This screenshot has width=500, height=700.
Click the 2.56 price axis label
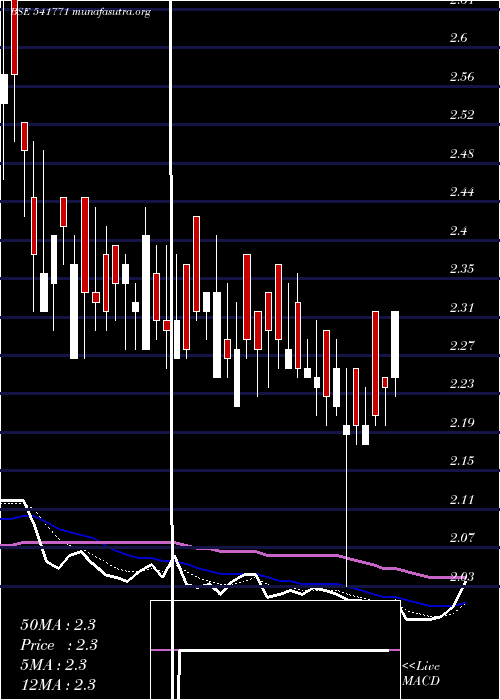coord(462,76)
